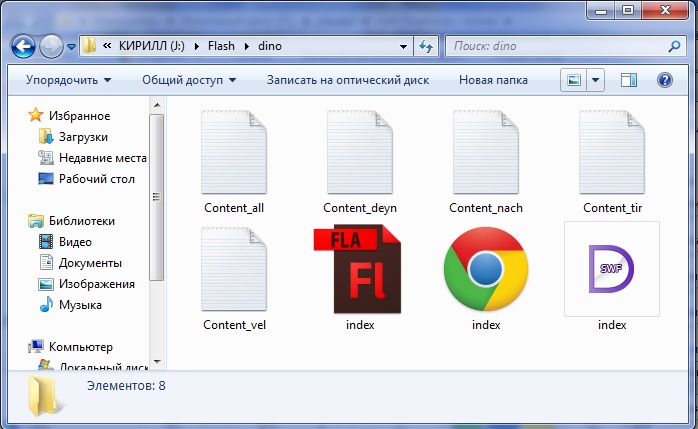Viewport: 698px width, 429px height.
Task: Click the Content_nach file name label
Action: (x=486, y=208)
